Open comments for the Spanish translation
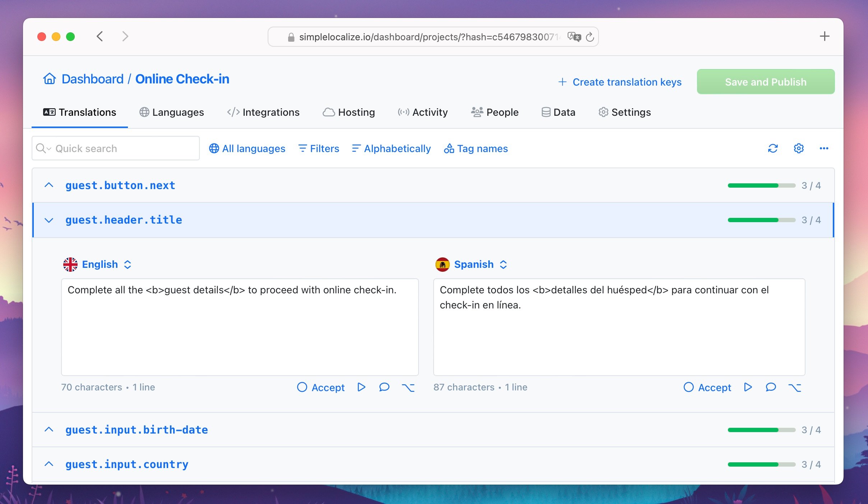The image size is (868, 504). [x=771, y=387]
